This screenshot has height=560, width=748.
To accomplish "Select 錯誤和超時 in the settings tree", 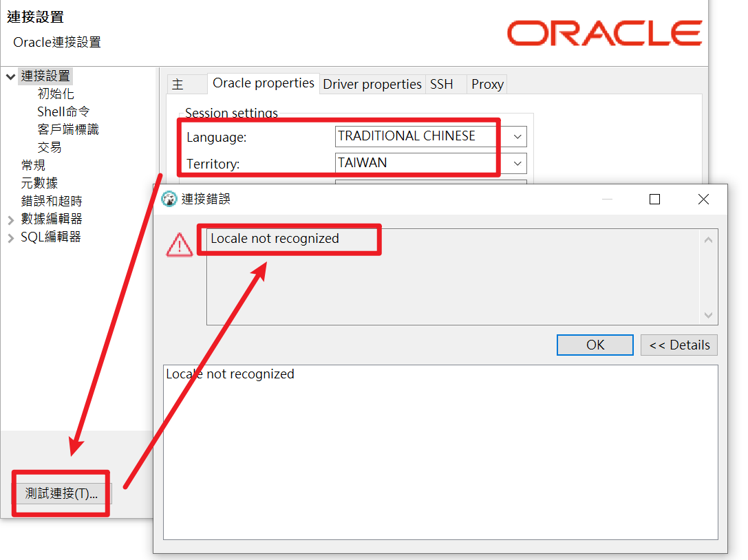I will tap(52, 200).
